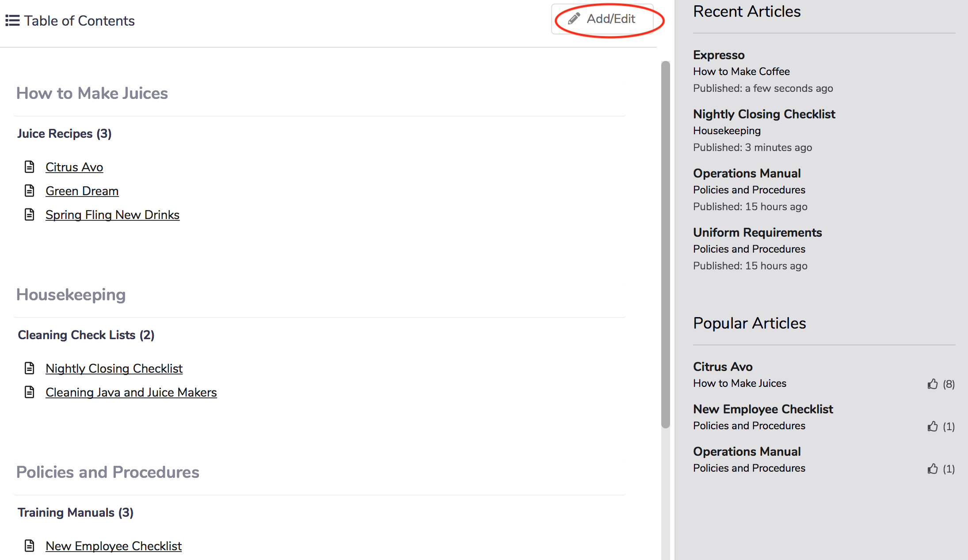Image resolution: width=968 pixels, height=560 pixels.
Task: Expand the Cleaning Check Lists (2) category
Action: pos(86,335)
